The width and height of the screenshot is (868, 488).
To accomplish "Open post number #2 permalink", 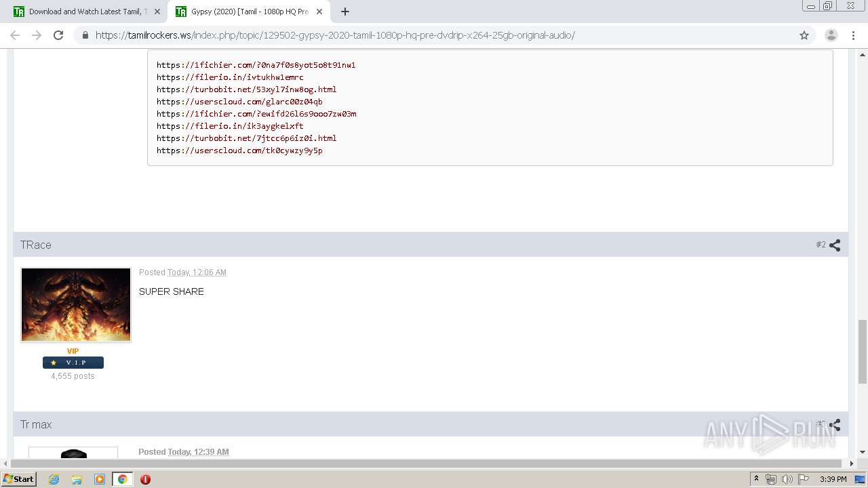I will (821, 245).
